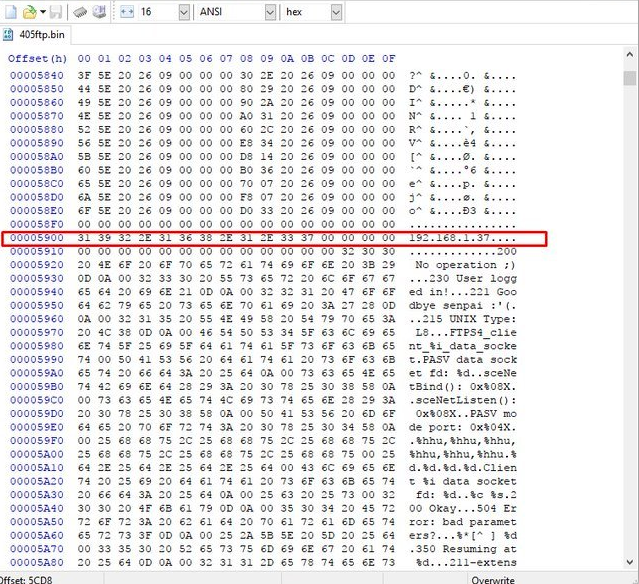Open main memory via the RAM chip icon
The image size is (639, 584).
coord(80,12)
